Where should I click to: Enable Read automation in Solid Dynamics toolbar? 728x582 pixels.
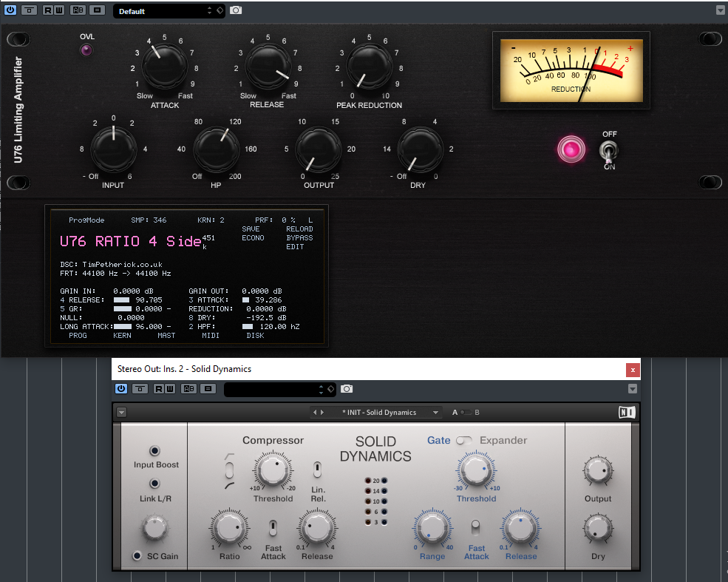point(158,388)
